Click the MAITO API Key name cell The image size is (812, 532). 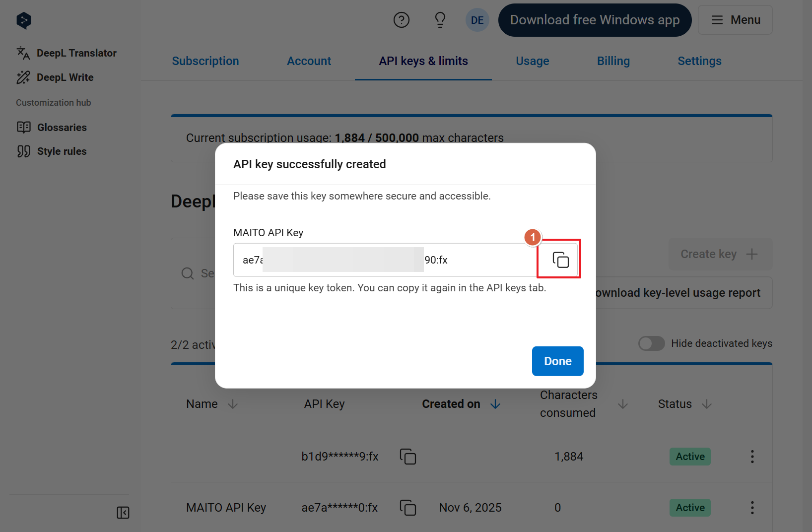pos(226,508)
